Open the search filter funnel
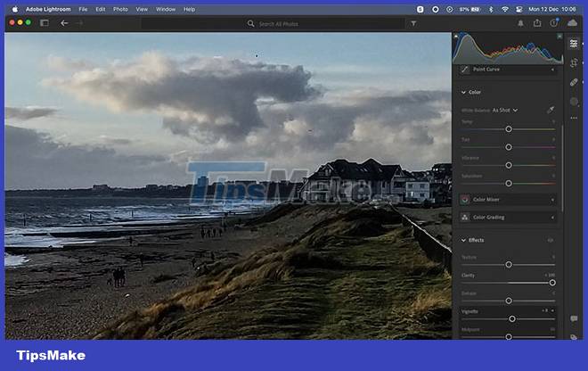Screen dimensions: 588x371 coord(413,24)
